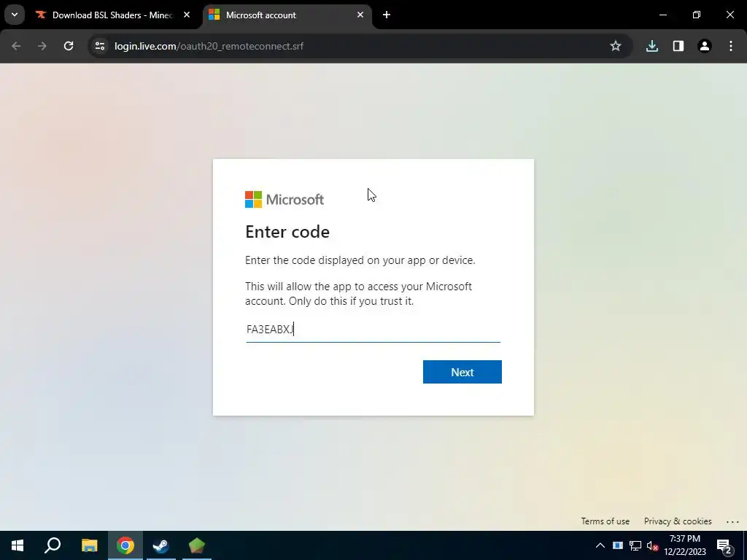Open the Chrome downloads icon

[x=651, y=46]
